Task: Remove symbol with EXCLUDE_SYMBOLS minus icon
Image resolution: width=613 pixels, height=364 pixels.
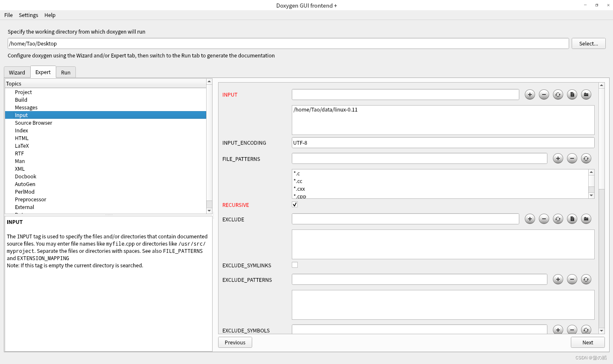Action: pyautogui.click(x=572, y=330)
